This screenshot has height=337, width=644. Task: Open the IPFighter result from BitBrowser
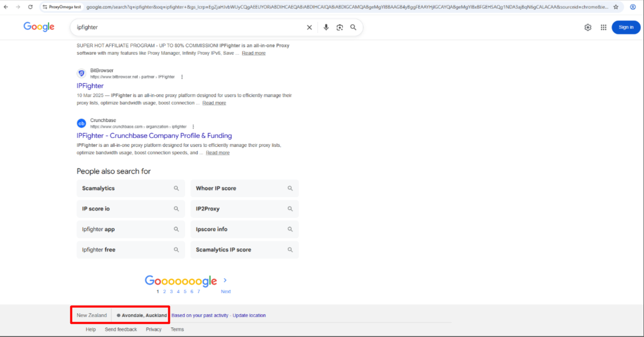point(90,86)
